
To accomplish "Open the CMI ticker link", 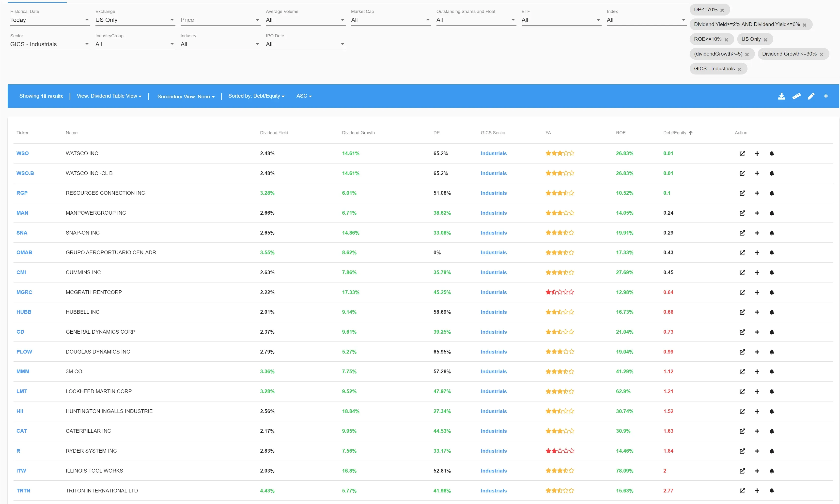I will coord(21,272).
